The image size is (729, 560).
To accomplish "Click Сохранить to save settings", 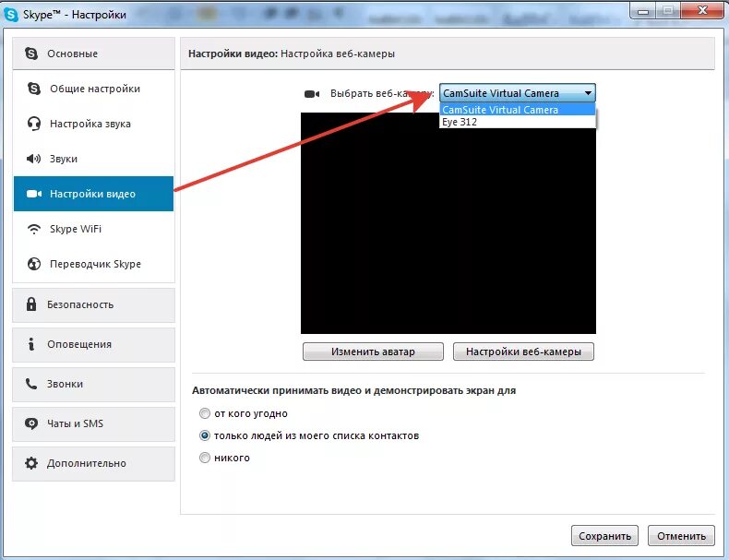I will point(604,536).
